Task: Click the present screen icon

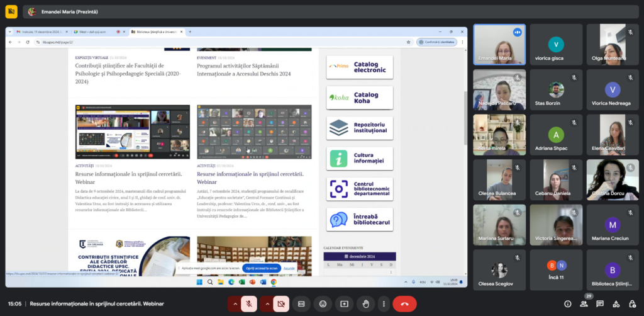Action: tap(344, 304)
